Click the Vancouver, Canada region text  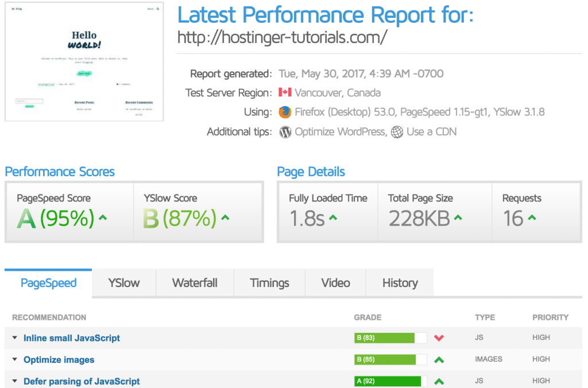(338, 92)
